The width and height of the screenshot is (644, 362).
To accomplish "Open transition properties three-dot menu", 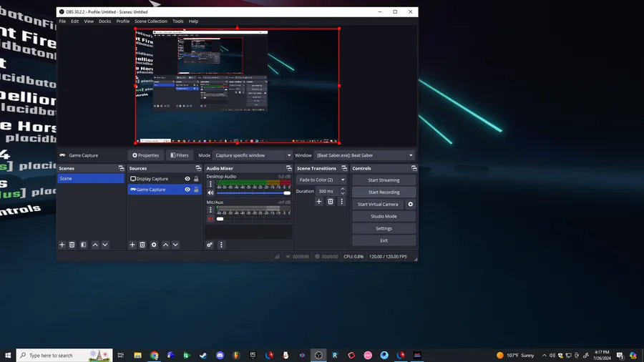I will [342, 202].
